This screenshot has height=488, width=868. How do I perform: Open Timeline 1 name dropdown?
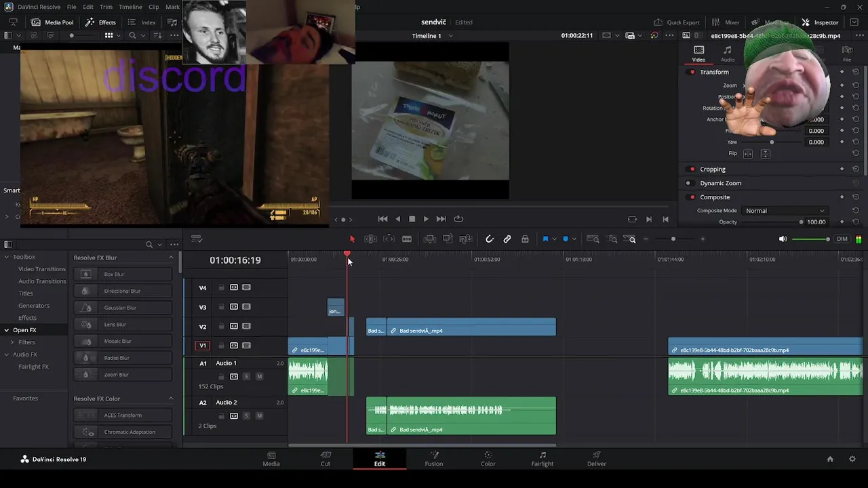click(450, 35)
